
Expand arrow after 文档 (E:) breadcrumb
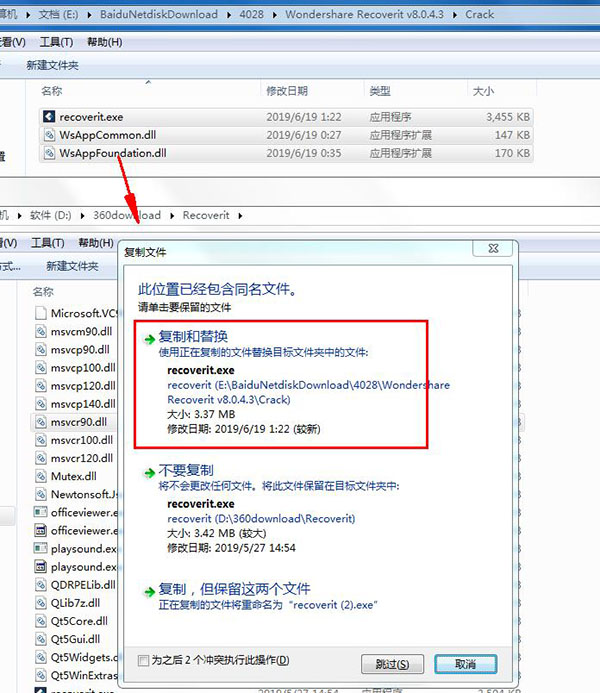(x=90, y=15)
